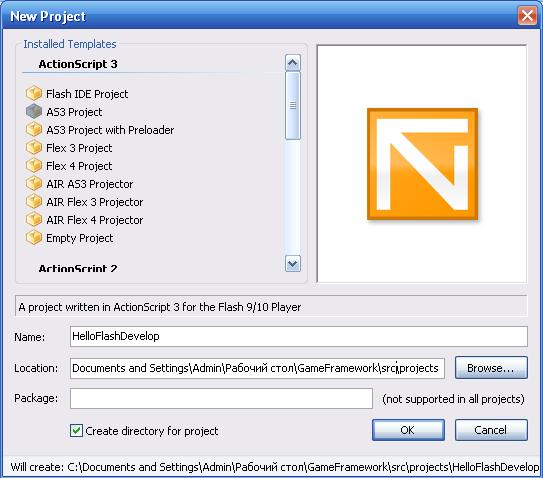Screen dimensions: 543x478
Task: Choose AS3 Project with Preloader template
Action: tap(110, 130)
